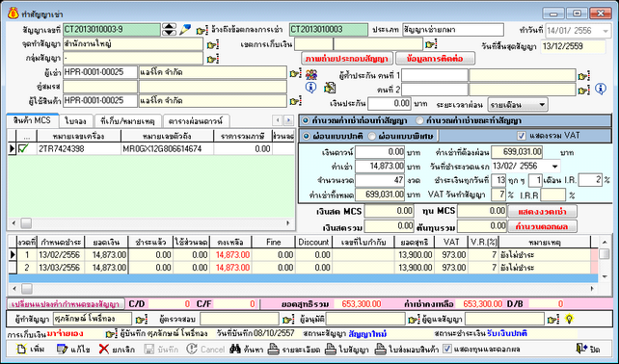The width and height of the screenshot is (619, 364).
Task: Click the exit door ปิด icon
Action: [x=581, y=349]
